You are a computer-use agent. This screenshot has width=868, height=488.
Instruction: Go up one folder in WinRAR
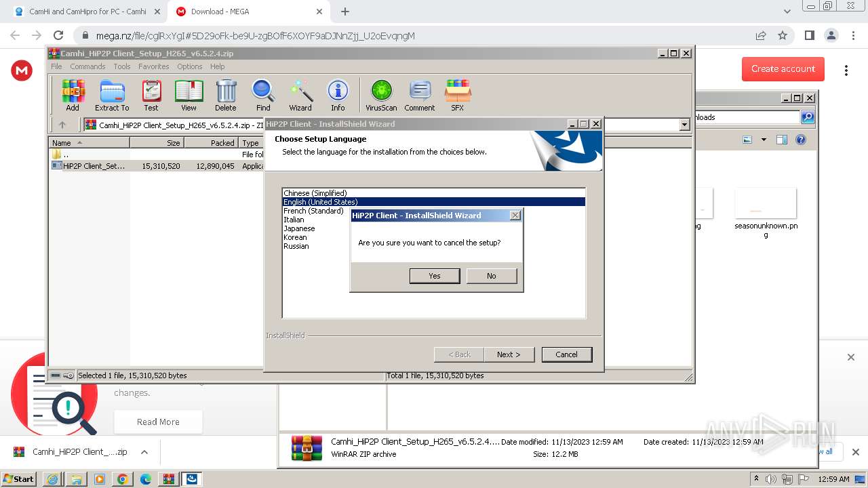pyautogui.click(x=62, y=125)
